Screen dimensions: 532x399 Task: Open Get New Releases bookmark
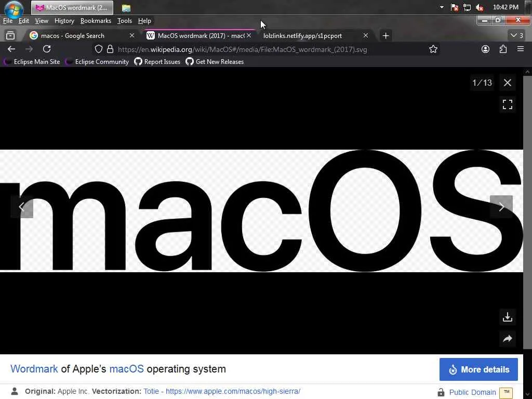215,62
